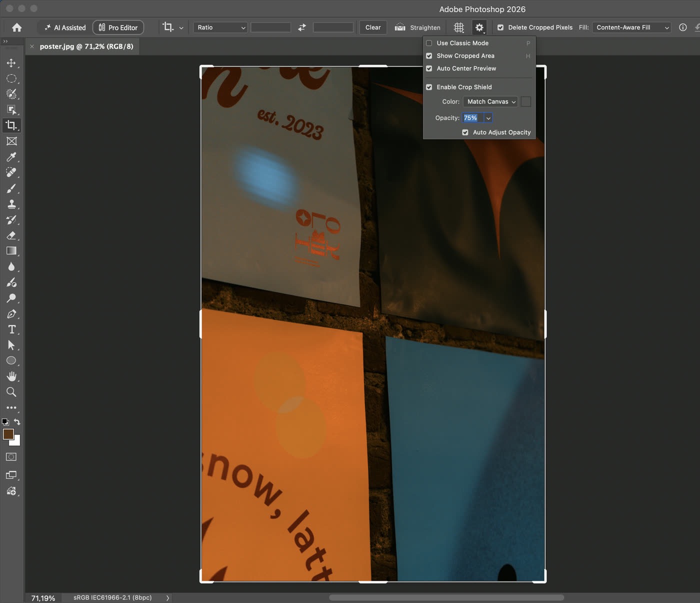The width and height of the screenshot is (700, 603).
Task: Expand the status bar info chevron
Action: 167,598
